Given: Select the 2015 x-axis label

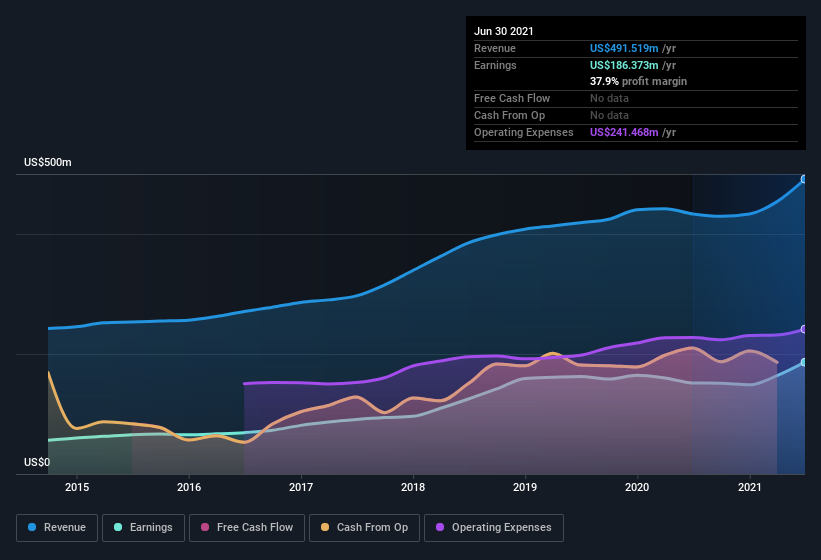Looking at the screenshot, I should [77, 487].
